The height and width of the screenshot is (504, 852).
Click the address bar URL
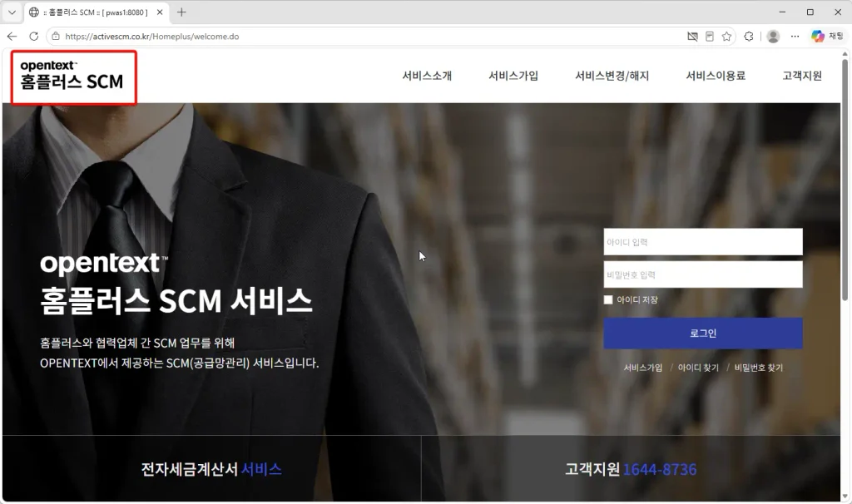pos(152,37)
